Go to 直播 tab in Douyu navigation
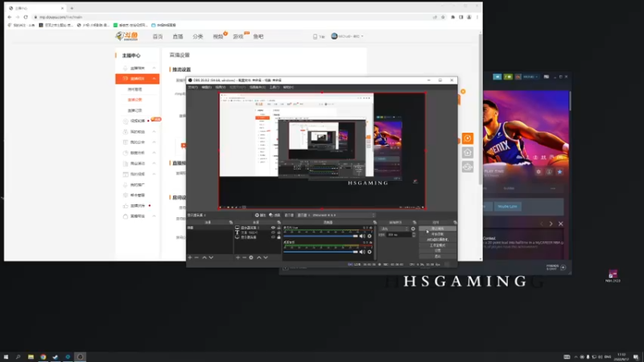The width and height of the screenshot is (644, 362). [x=178, y=36]
